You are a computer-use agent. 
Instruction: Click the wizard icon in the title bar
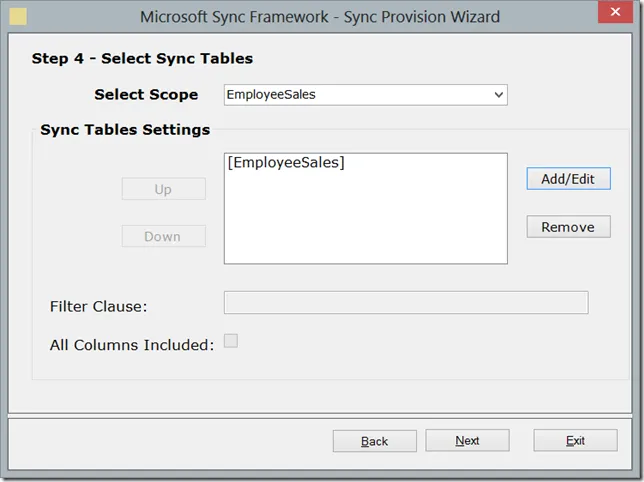(x=18, y=16)
